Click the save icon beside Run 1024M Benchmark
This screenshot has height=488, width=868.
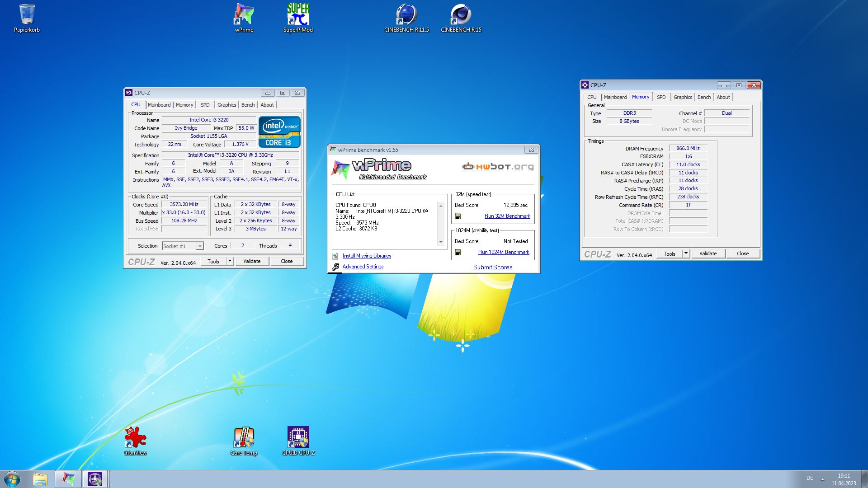pyautogui.click(x=458, y=252)
